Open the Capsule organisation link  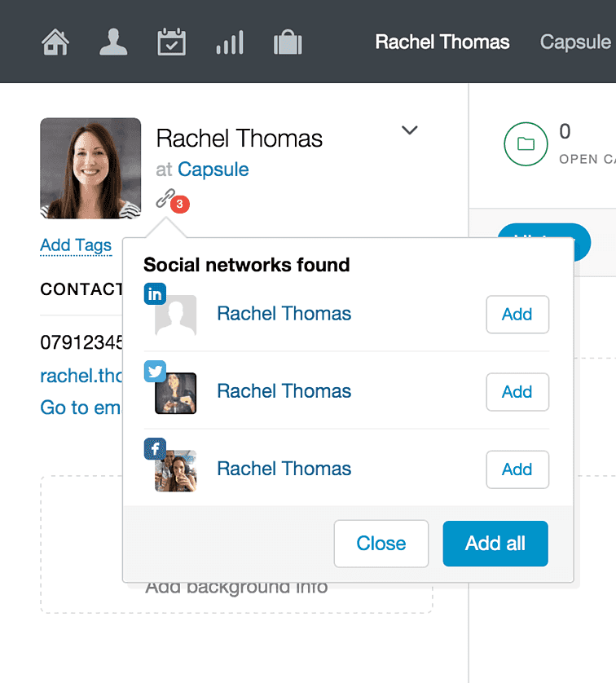click(213, 170)
